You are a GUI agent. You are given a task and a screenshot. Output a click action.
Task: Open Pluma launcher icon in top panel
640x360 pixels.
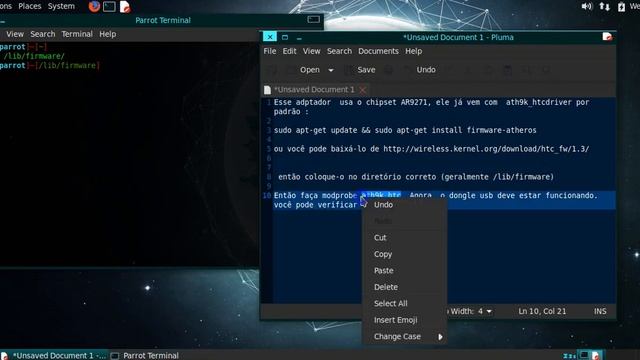tap(125, 7)
